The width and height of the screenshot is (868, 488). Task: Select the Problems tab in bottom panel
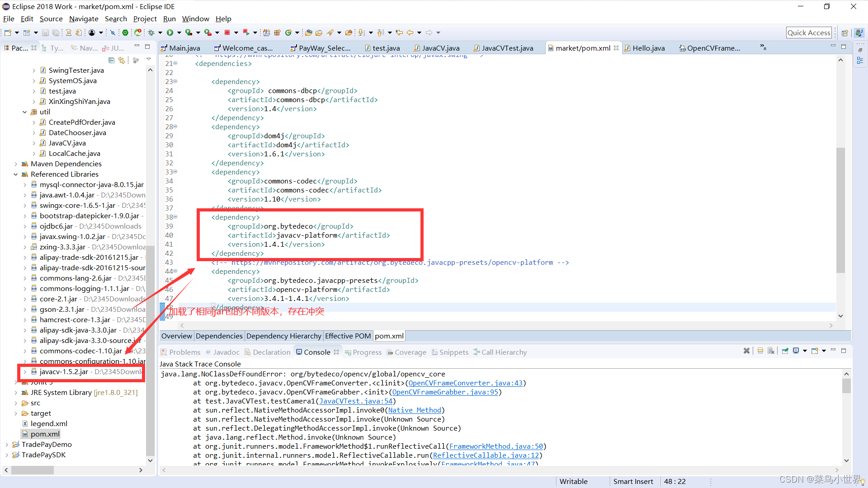pyautogui.click(x=185, y=352)
